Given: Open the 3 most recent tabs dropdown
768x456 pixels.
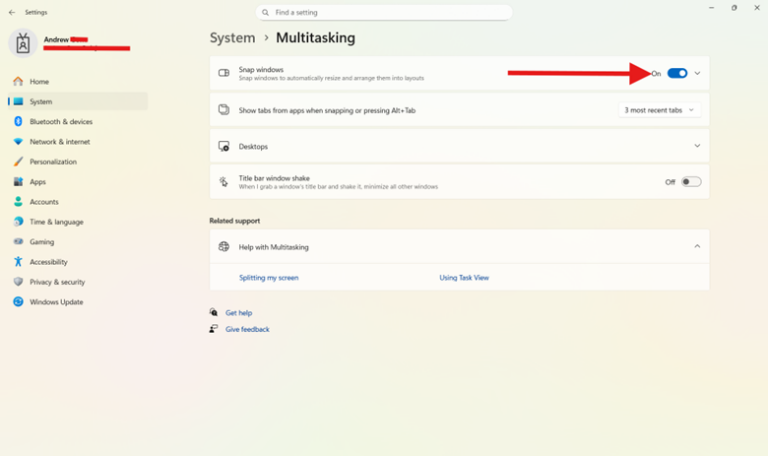Looking at the screenshot, I should point(659,110).
